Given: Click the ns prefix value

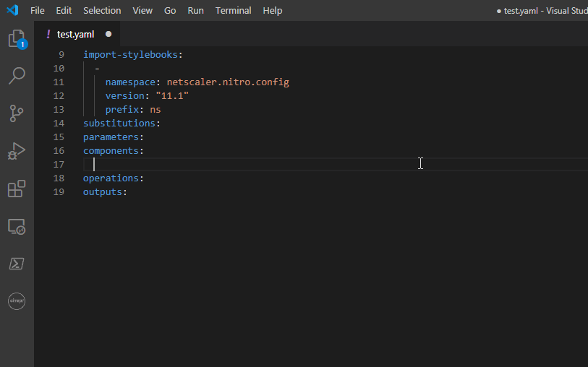Looking at the screenshot, I should pos(155,110).
